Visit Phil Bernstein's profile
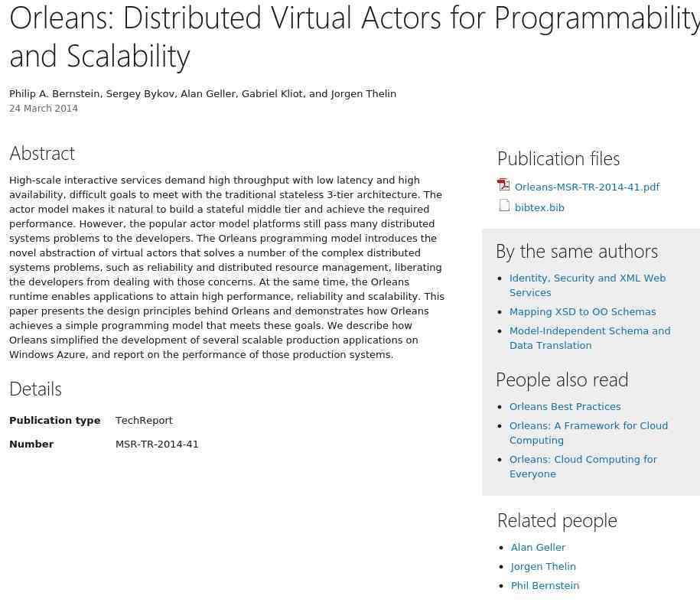The height and width of the screenshot is (612, 700). click(x=545, y=586)
